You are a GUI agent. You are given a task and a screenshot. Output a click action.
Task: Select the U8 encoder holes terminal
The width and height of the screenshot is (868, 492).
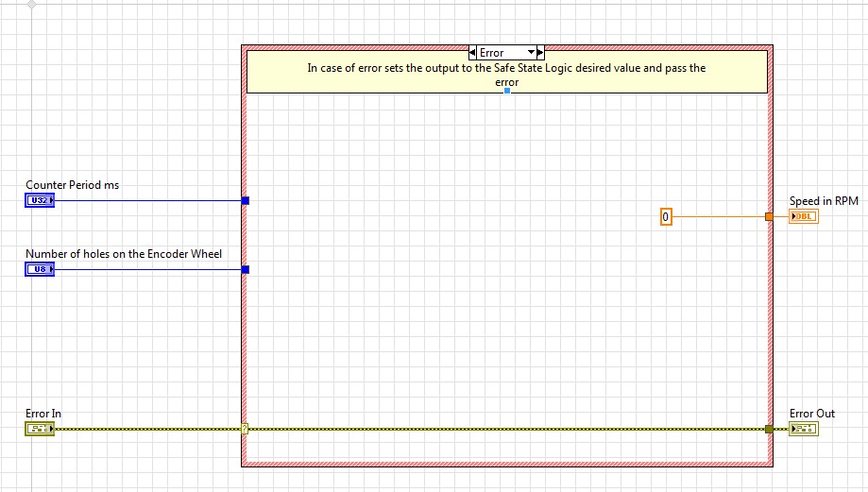point(40,270)
